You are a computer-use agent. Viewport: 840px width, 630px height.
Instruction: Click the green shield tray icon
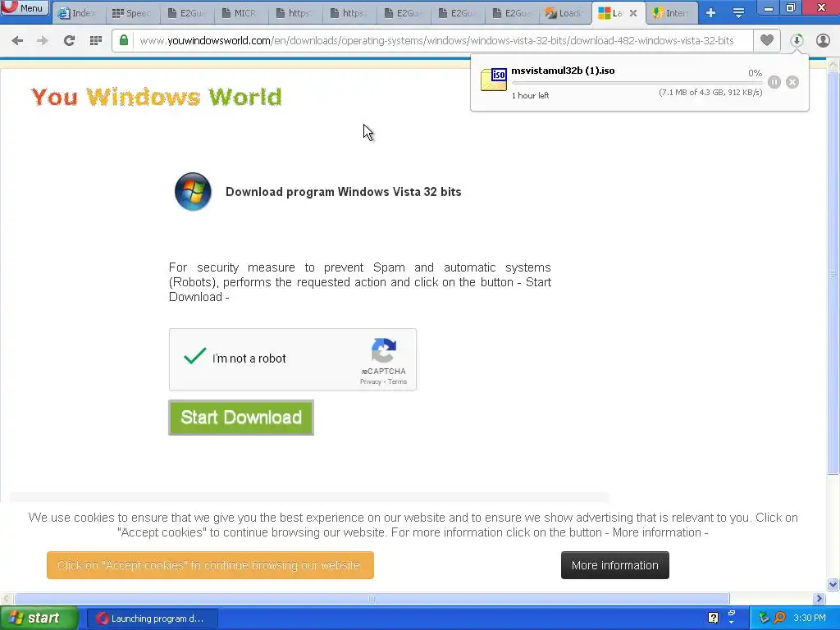(x=764, y=618)
